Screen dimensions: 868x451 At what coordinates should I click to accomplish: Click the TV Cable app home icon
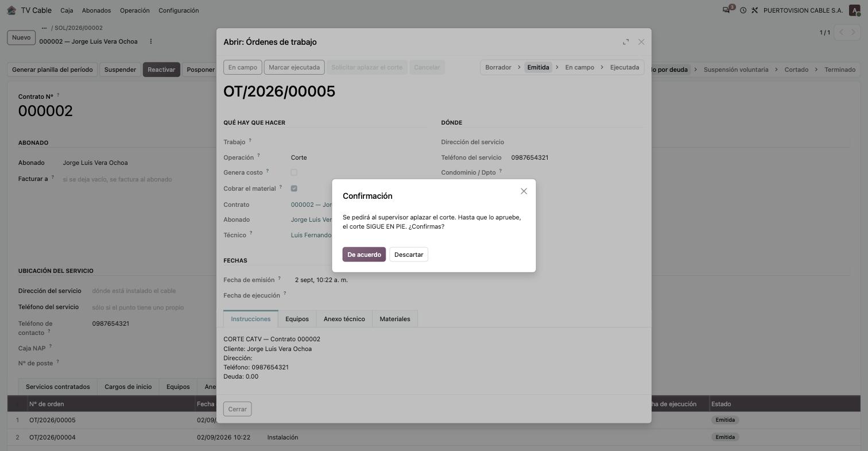[x=11, y=10]
